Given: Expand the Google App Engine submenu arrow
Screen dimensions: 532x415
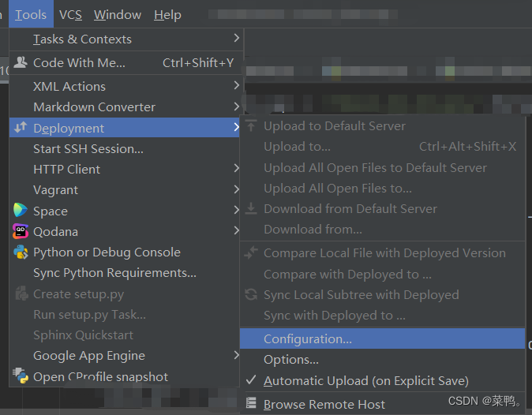Looking at the screenshot, I should pyautogui.click(x=237, y=355).
